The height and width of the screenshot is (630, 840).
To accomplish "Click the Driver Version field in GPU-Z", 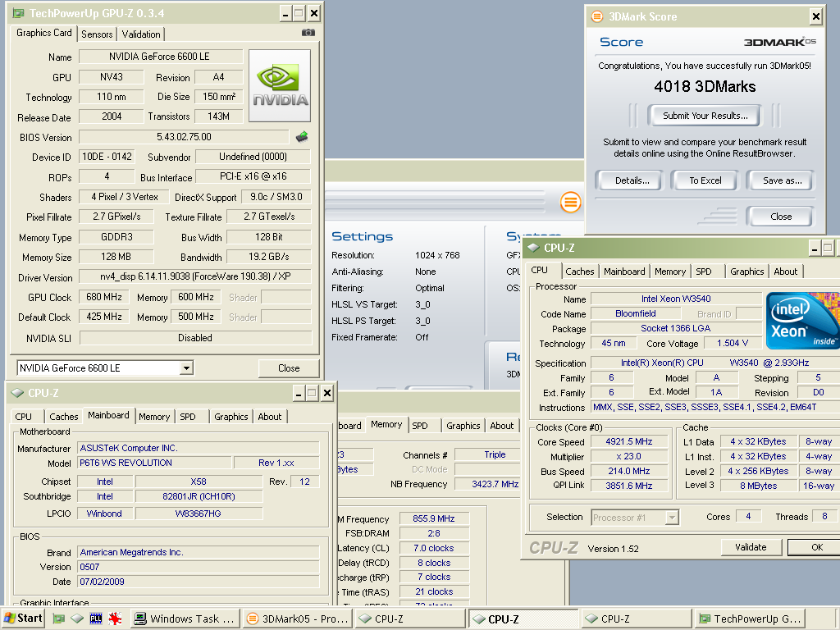I will 195,277.
